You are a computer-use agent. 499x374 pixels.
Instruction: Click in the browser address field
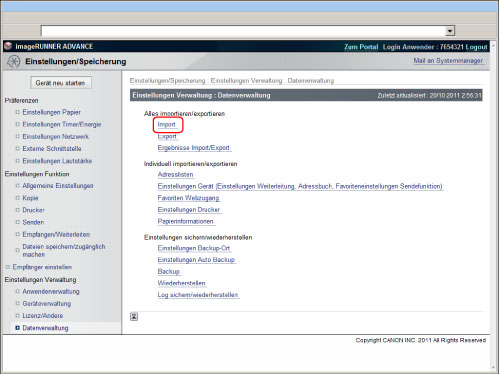tap(243, 31)
